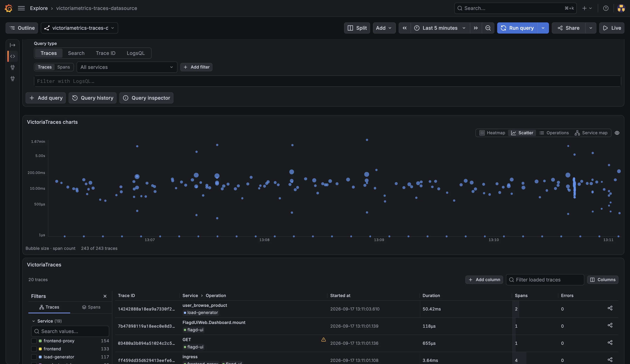Screen dimensions: 630x364
Task: Share trace 7b47898119a18eec0e8d3
Action: [x=610, y=325]
